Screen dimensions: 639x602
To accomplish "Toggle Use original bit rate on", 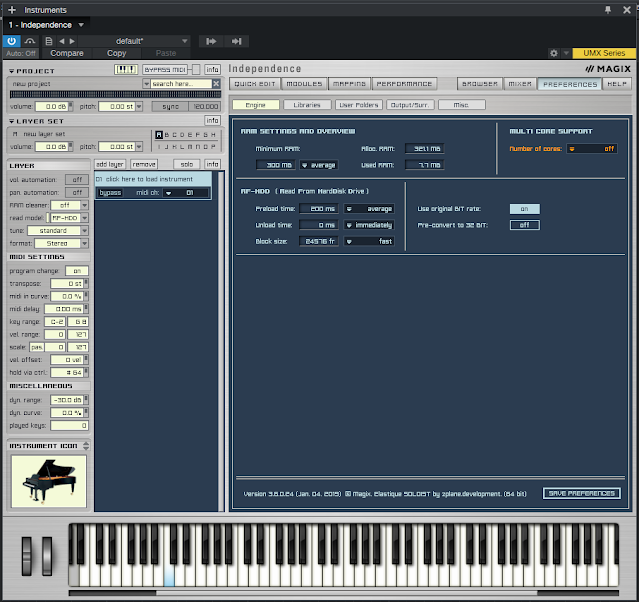I will (x=524, y=209).
